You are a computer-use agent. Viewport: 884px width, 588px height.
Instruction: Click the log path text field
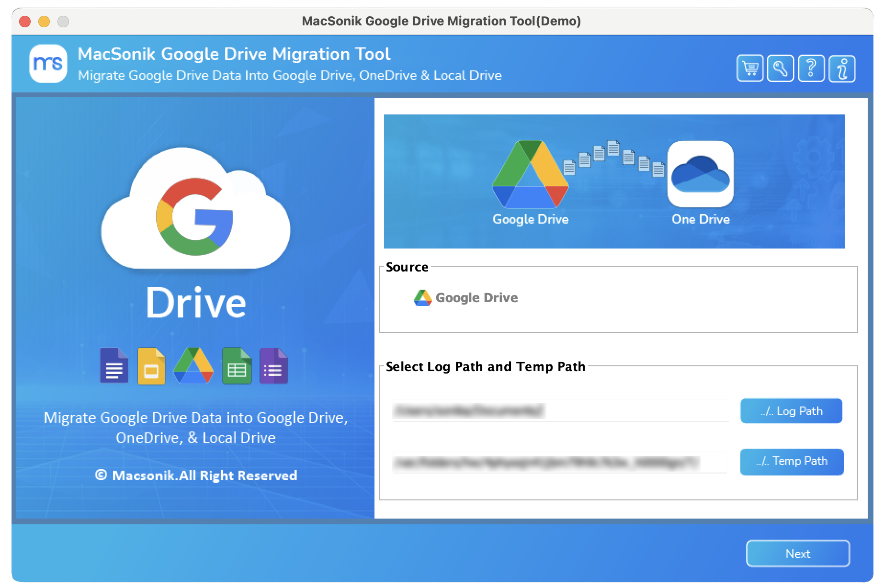pos(560,411)
